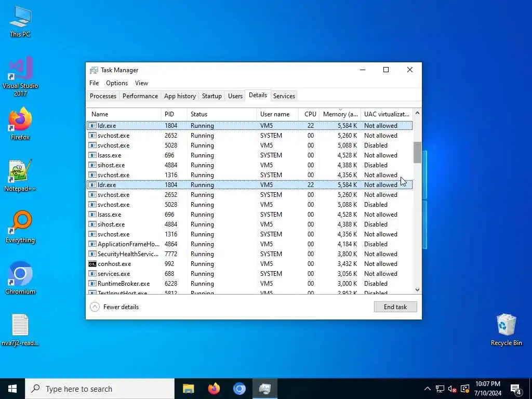Screen dimensions: 532x399
Task: Select the RuntimeBroker.exe process name
Action: point(124,284)
